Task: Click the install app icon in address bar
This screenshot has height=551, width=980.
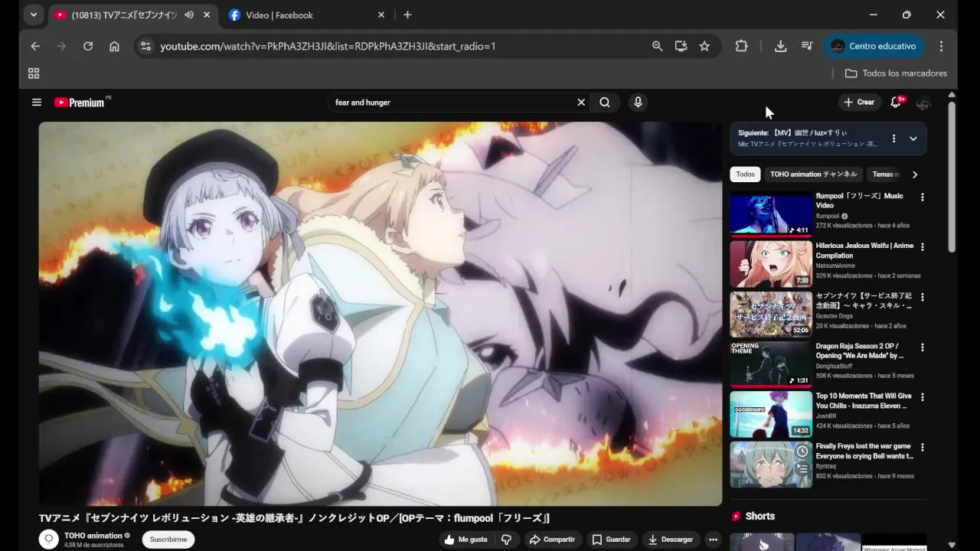Action: [681, 46]
